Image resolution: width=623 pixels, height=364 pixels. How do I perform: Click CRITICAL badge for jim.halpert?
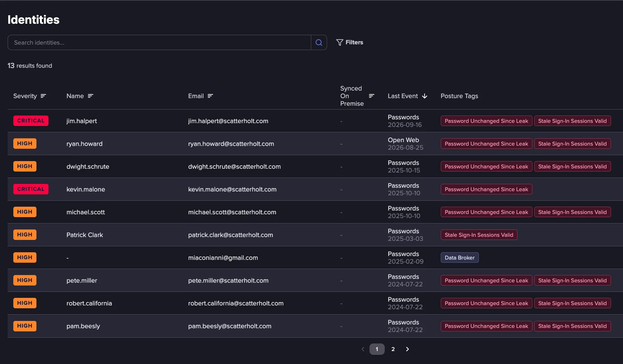[x=31, y=121]
